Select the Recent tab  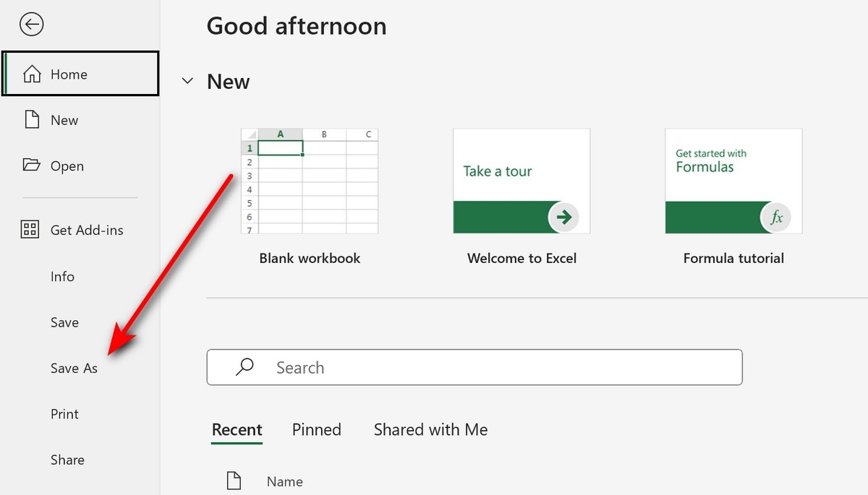click(237, 430)
